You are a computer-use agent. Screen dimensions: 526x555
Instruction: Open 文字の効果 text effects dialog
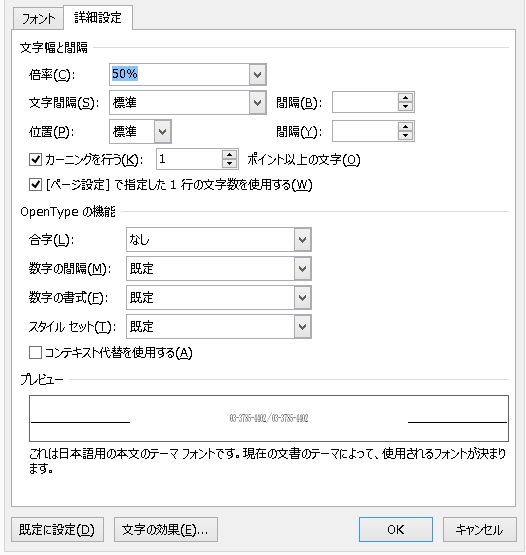coord(166,530)
